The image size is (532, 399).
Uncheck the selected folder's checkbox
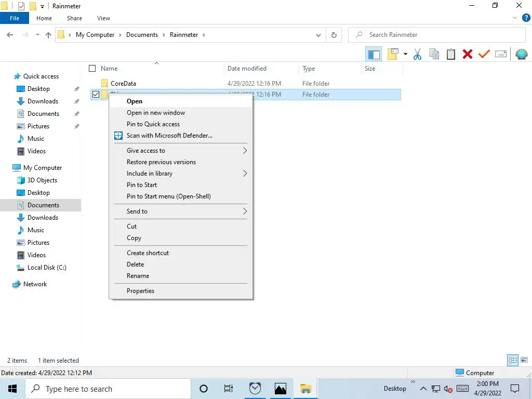[96, 95]
